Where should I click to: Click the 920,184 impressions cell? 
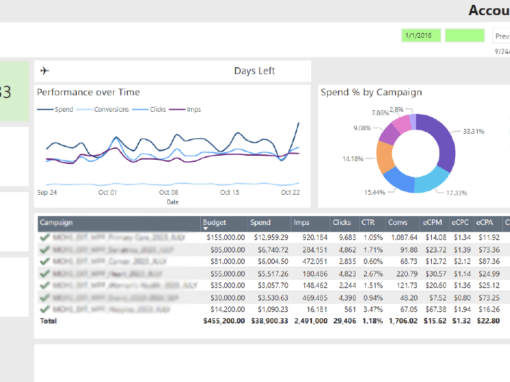coord(315,237)
